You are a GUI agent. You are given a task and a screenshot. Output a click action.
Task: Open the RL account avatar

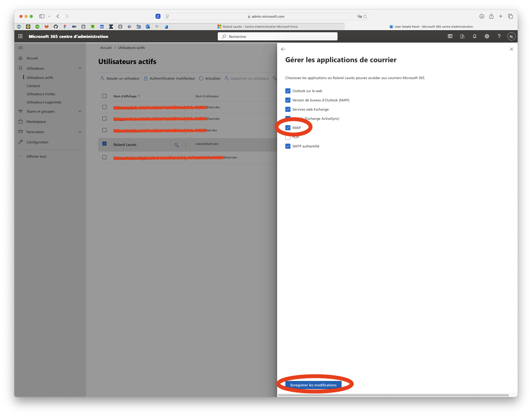(511, 36)
